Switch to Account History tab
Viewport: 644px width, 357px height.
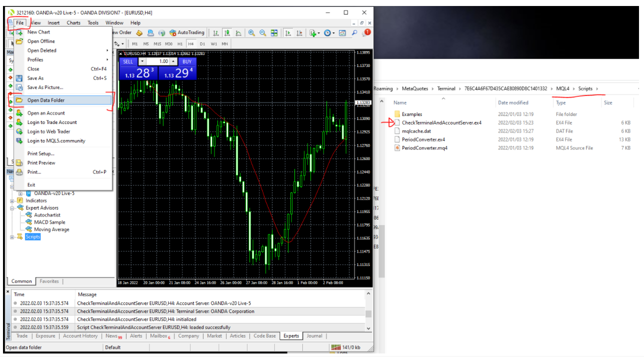[x=80, y=336]
